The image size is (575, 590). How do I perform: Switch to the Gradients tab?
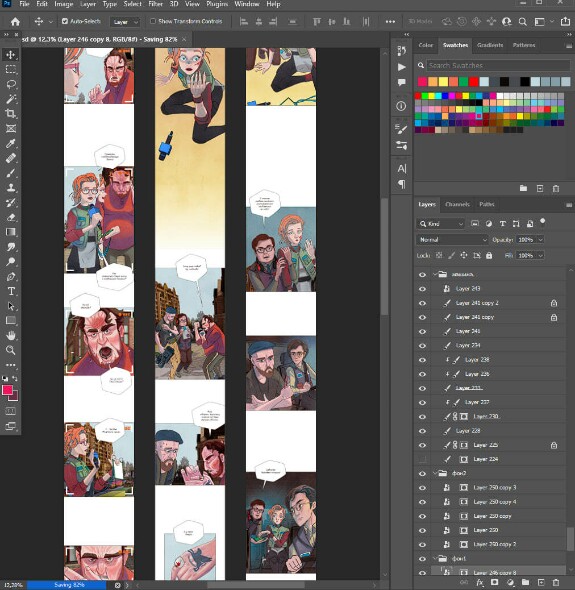tap(490, 45)
